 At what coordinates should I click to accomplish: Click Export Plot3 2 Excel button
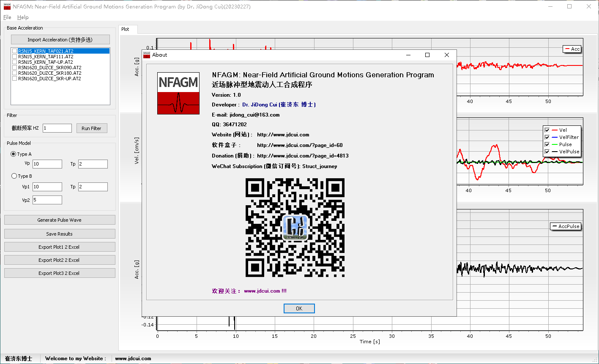coord(60,273)
